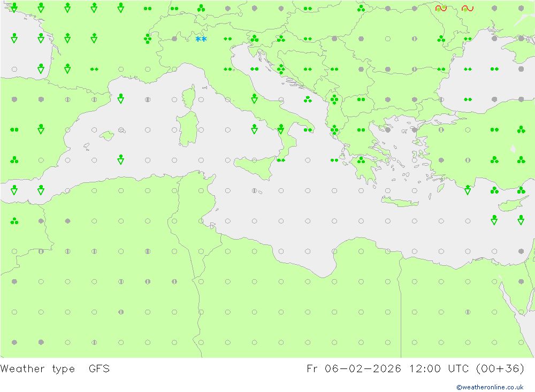Image resolution: width=535 pixels, height=392 pixels.
Task: Select the right red fog symbol
Action: (468, 8)
